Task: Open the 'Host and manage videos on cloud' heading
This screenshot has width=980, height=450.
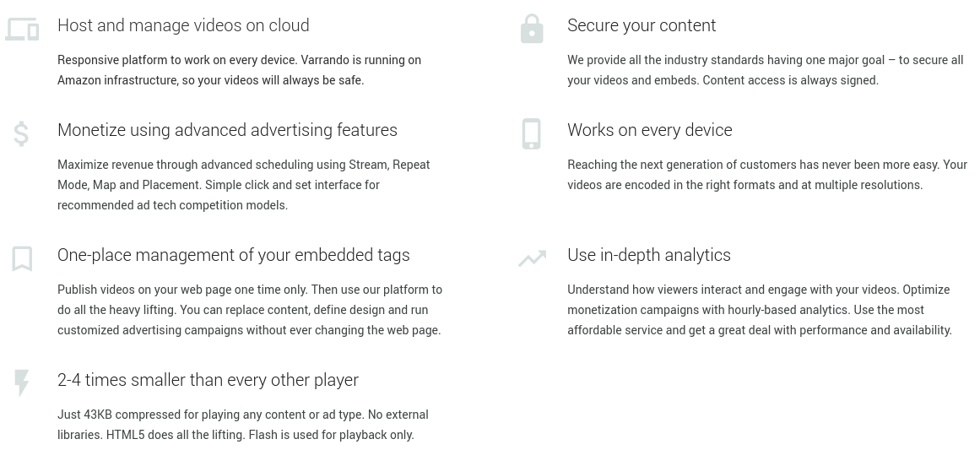Action: pos(183,25)
